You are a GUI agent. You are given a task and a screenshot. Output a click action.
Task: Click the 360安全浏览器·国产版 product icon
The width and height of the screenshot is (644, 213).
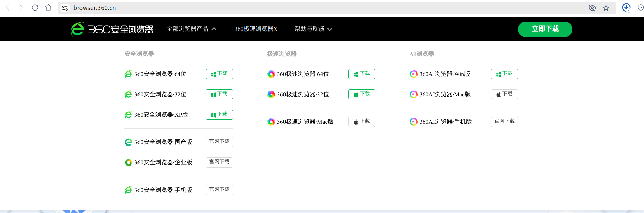point(128,142)
